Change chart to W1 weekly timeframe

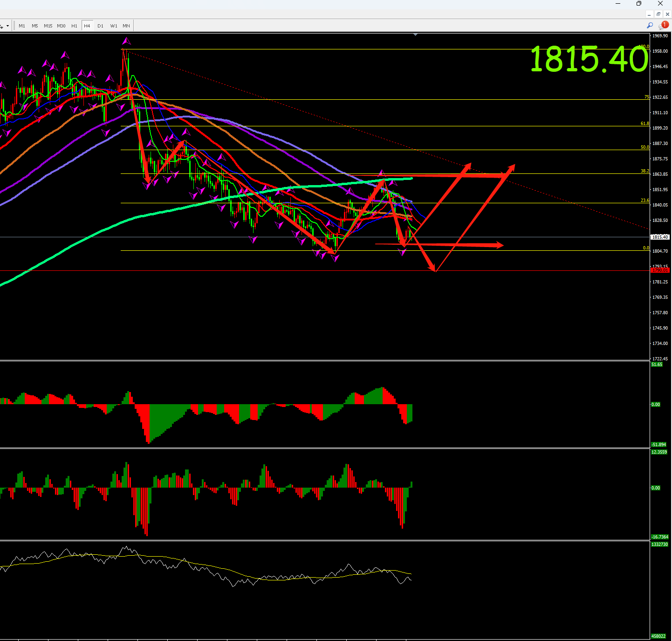[114, 26]
